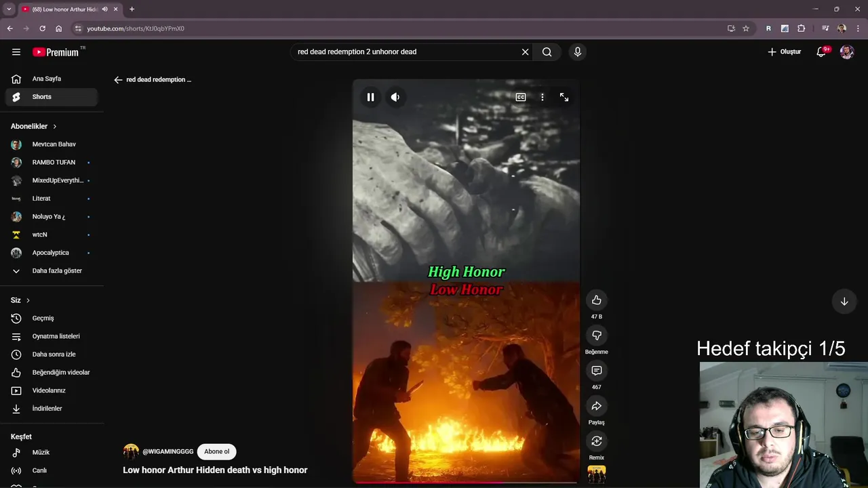Open the @WIGAMINGGGG channel
The height and width of the screenshot is (488, 868).
click(x=168, y=451)
